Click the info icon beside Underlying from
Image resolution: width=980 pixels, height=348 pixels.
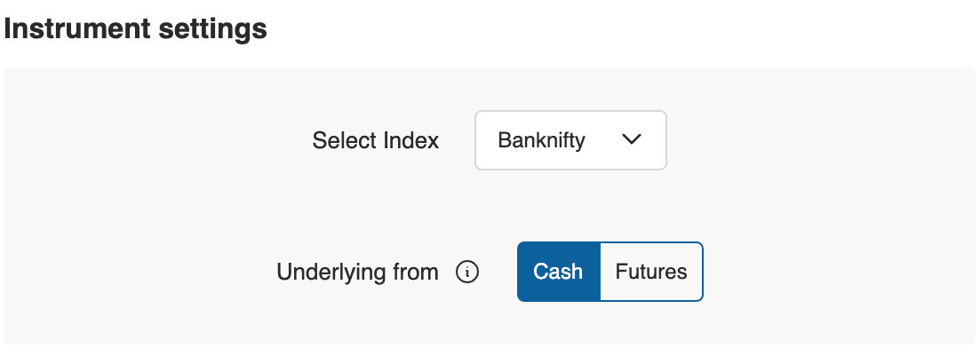coord(467,273)
